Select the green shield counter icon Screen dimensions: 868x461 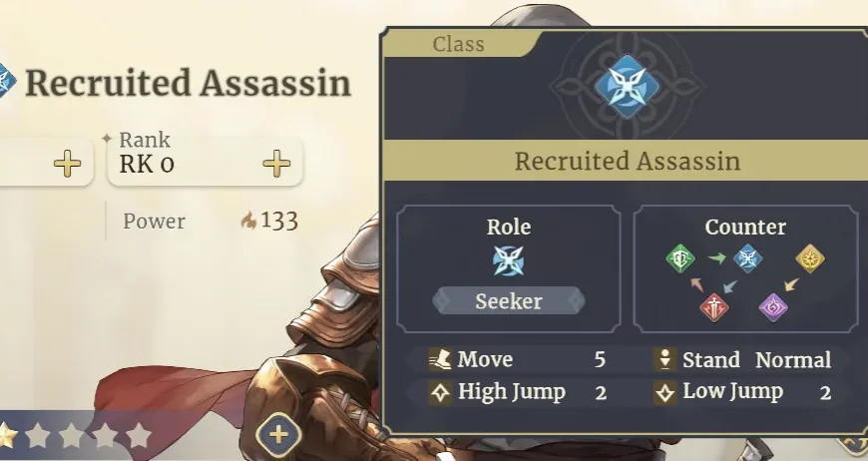679,259
